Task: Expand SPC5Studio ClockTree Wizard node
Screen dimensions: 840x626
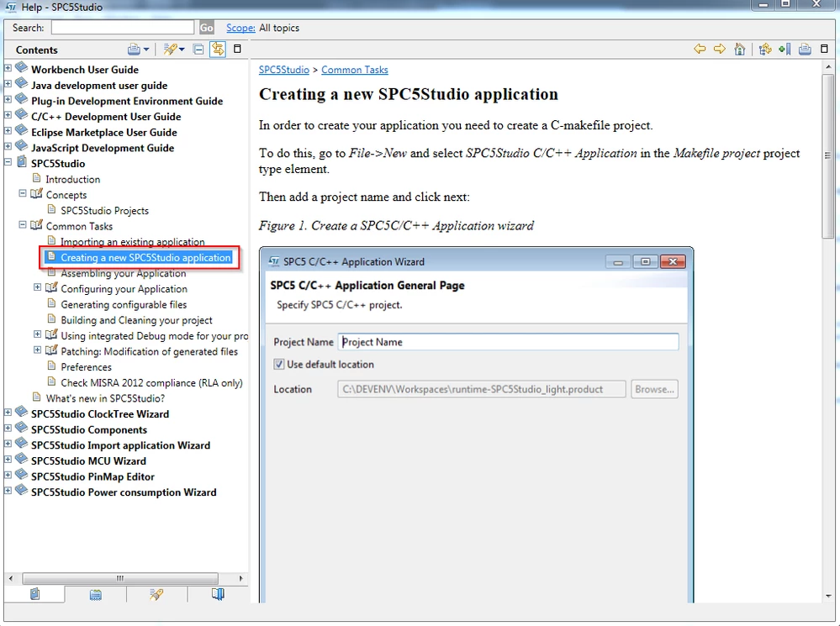Action: [8, 413]
